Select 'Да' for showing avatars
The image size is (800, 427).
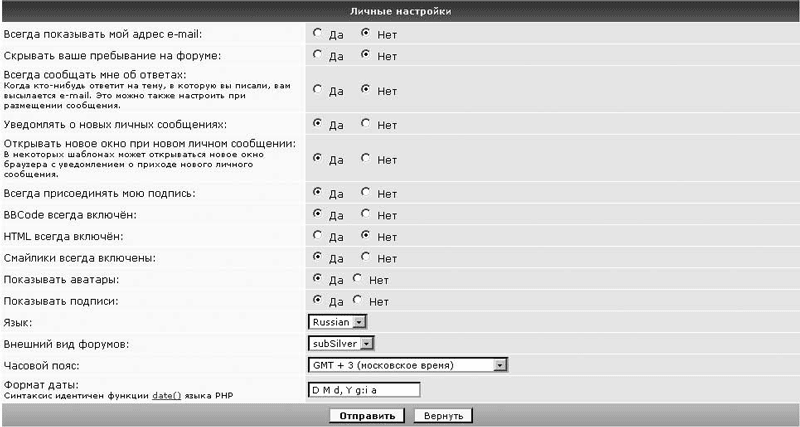click(x=318, y=279)
